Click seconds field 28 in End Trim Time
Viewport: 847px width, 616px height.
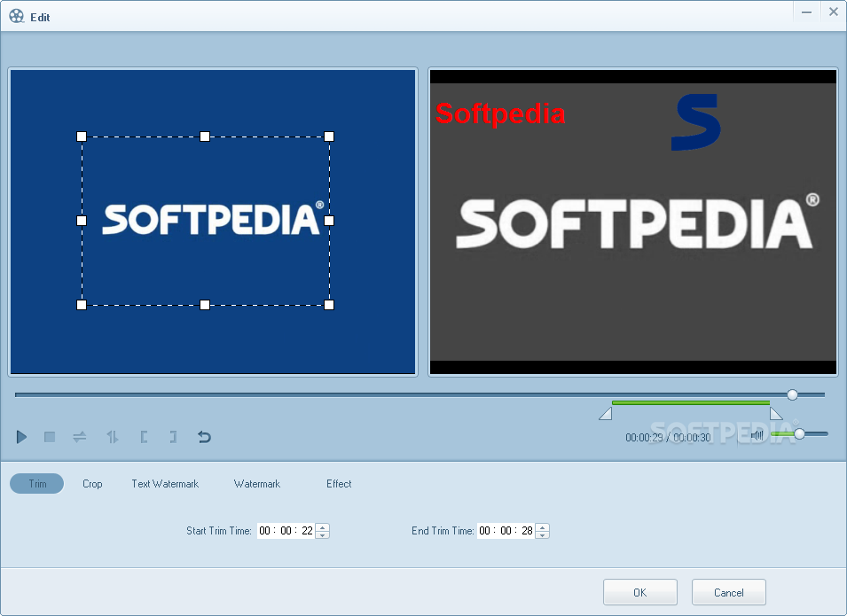527,531
